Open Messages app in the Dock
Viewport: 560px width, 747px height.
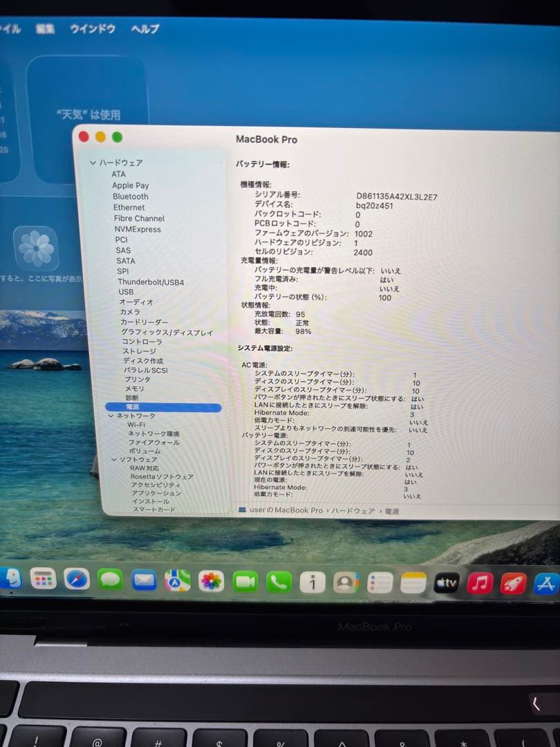[x=110, y=580]
